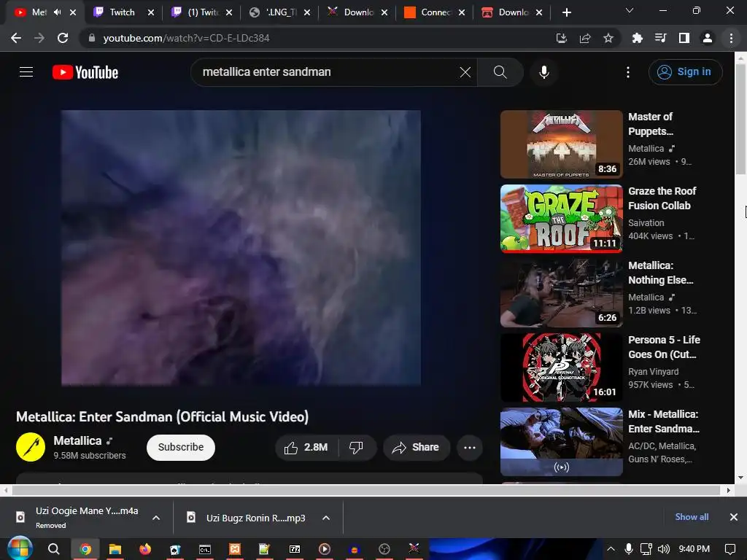Click share this page icon in address bar
This screenshot has width=747, height=560.
(585, 38)
